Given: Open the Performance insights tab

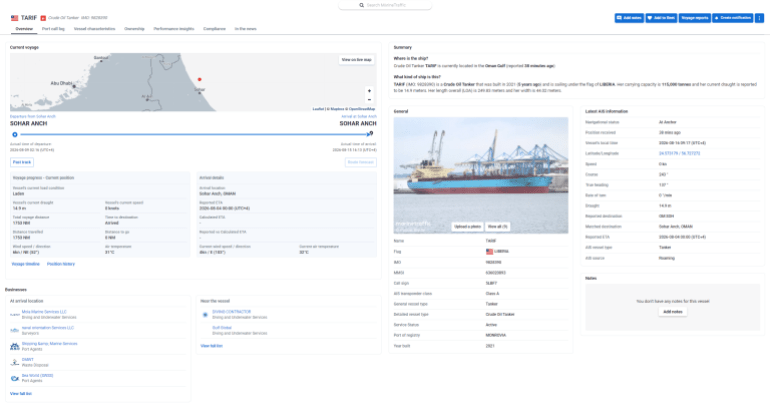Looking at the screenshot, I should coord(174,29).
